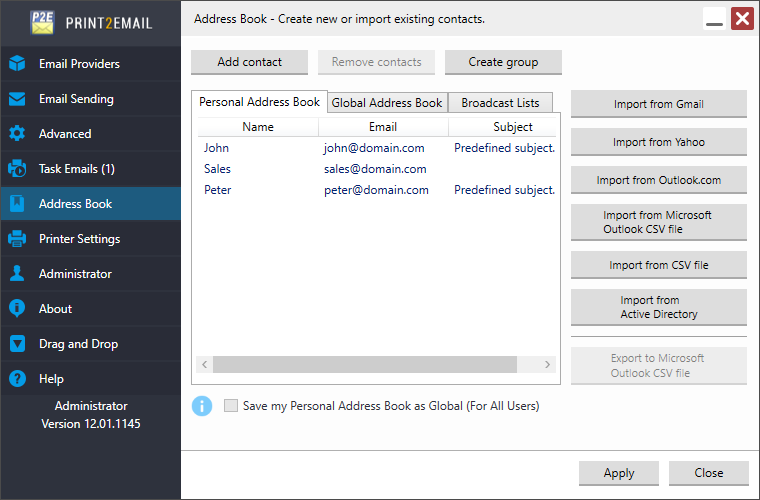Click the horizontal scrollbar right arrow

point(547,364)
